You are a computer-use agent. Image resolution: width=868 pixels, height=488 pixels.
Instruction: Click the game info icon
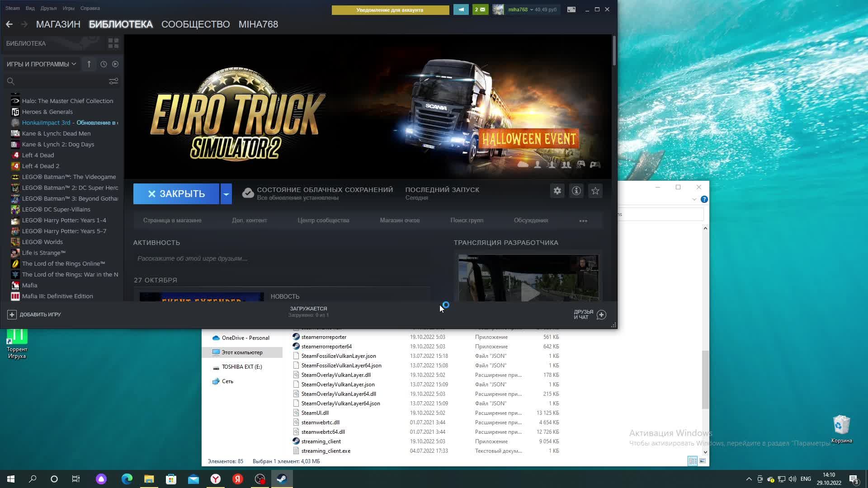pos(576,191)
